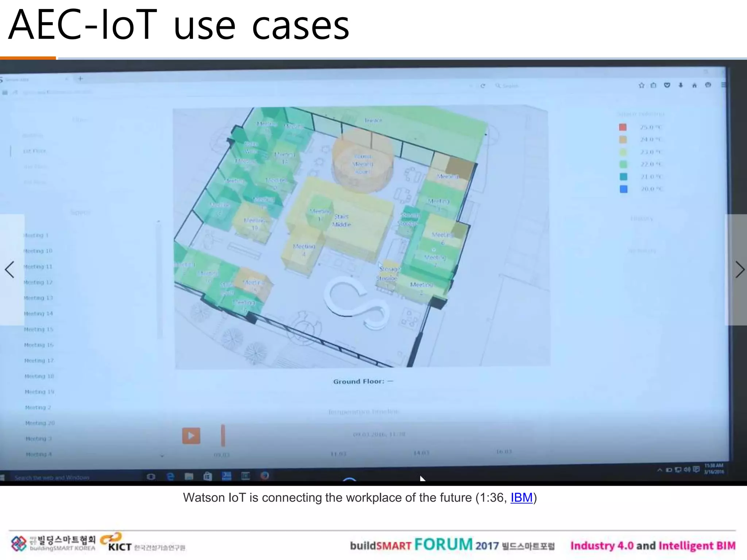
Task: Launch Edge from the taskbar
Action: (x=170, y=476)
